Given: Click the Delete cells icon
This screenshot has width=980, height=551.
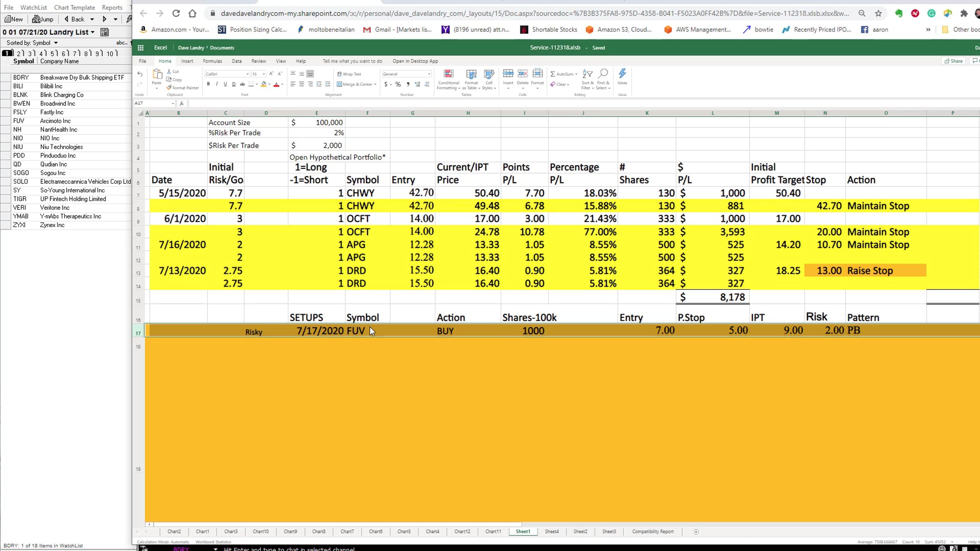Looking at the screenshot, I should click(x=523, y=73).
